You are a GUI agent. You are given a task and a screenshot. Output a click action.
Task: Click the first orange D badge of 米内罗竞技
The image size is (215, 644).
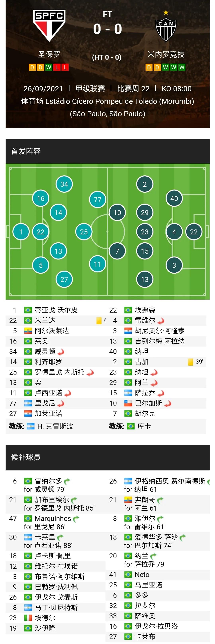[x=149, y=67]
